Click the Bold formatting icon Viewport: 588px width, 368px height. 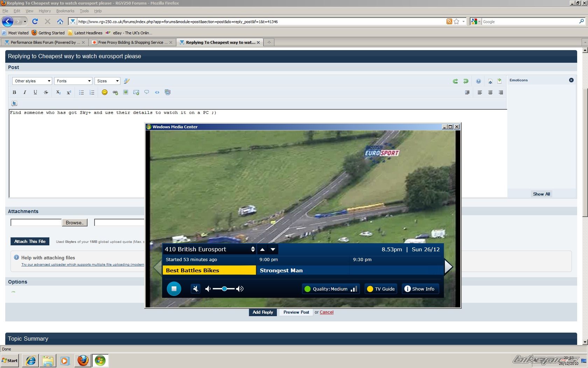pos(14,92)
